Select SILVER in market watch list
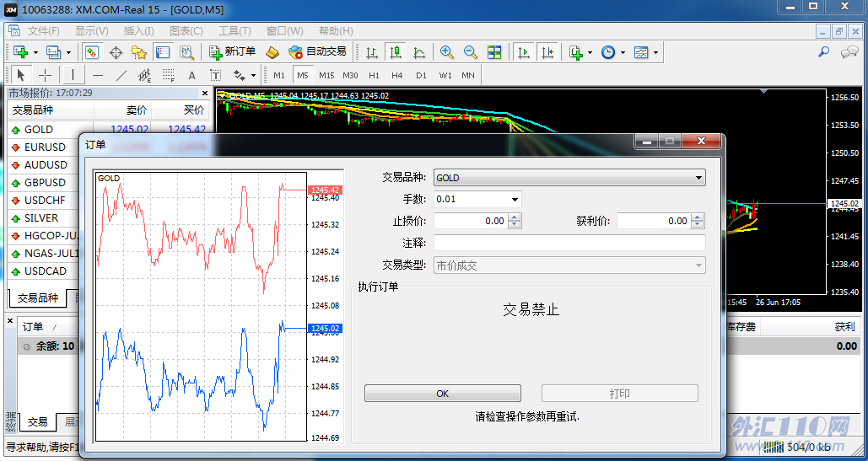 point(41,217)
